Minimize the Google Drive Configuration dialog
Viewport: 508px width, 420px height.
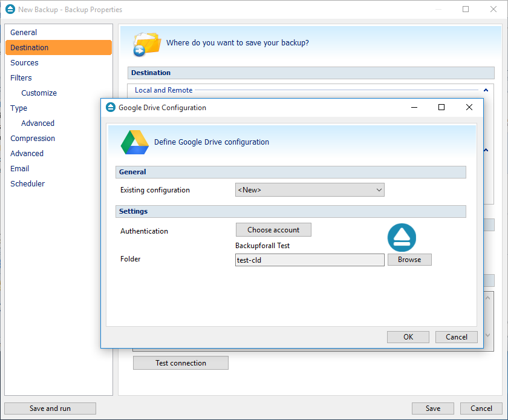[414, 107]
